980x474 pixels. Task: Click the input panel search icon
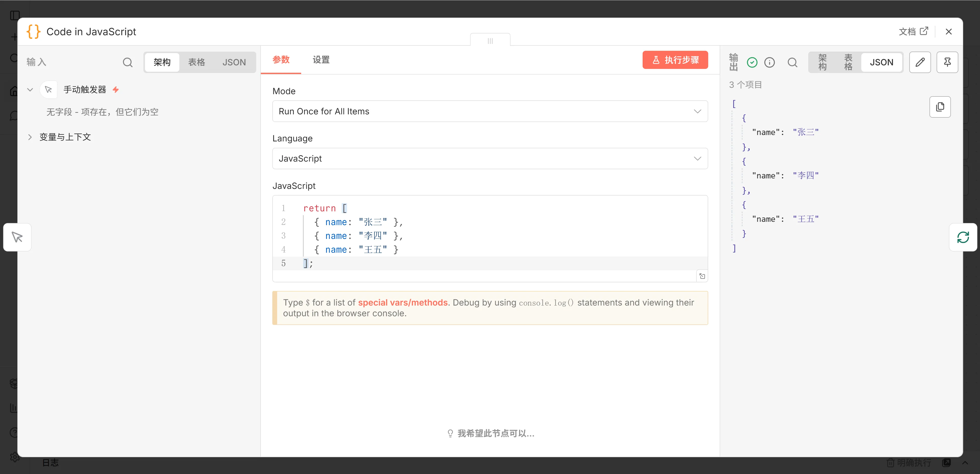click(128, 62)
